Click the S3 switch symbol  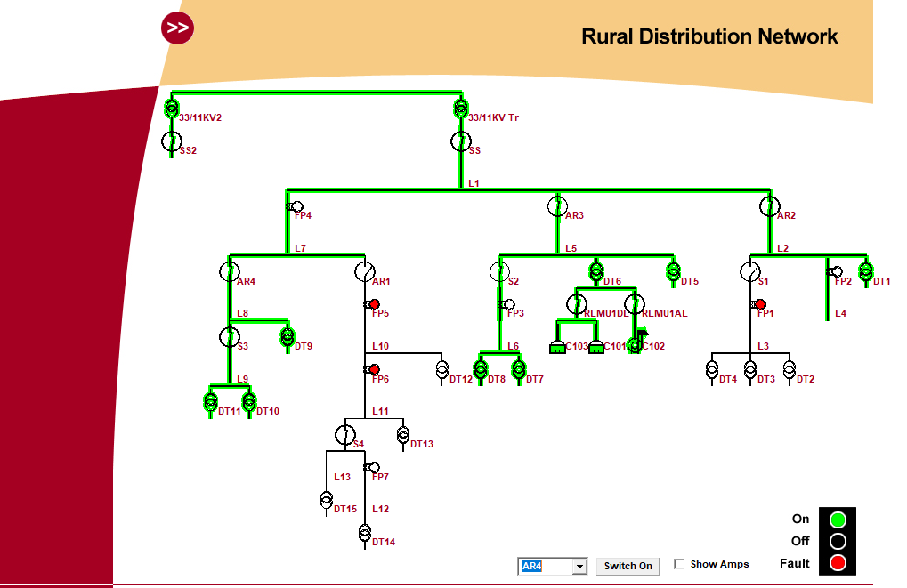(x=230, y=337)
